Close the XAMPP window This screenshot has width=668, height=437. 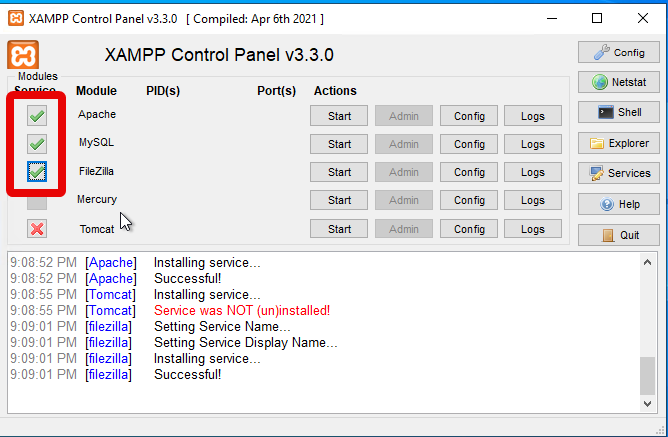pos(643,18)
